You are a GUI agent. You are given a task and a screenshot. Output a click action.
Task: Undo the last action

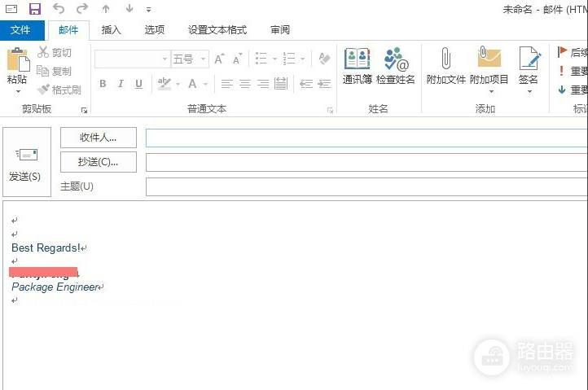point(59,8)
